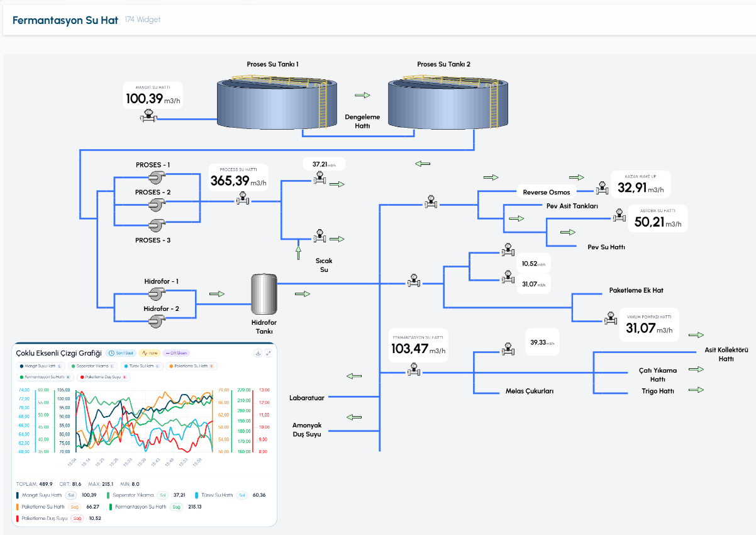Click the Process Su Hattı flow meter

[x=242, y=199]
